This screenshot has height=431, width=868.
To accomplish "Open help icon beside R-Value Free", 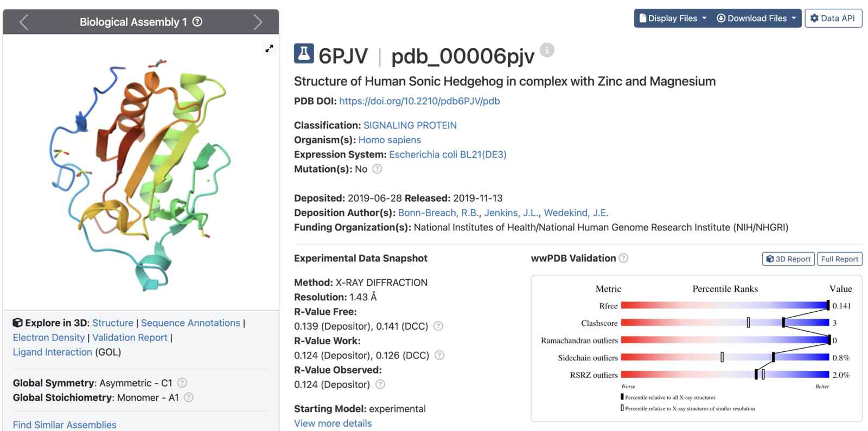I will point(438,326).
